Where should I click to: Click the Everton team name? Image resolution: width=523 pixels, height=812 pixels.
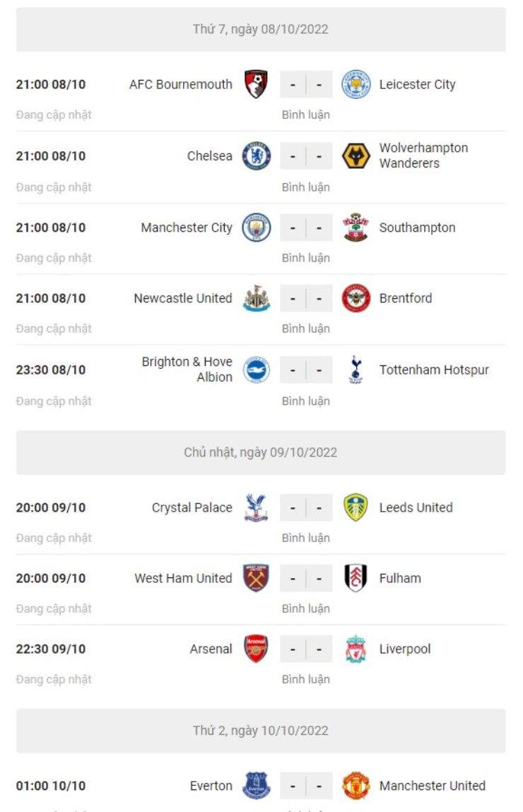click(211, 786)
